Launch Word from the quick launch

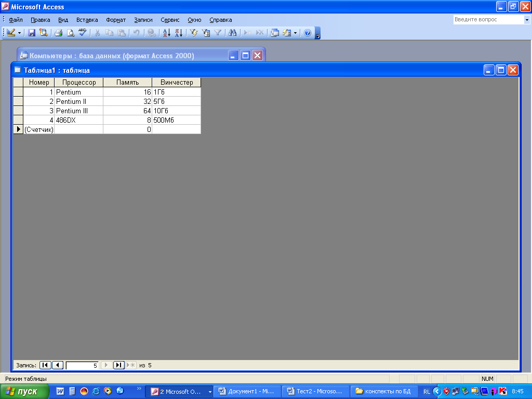pos(60,391)
